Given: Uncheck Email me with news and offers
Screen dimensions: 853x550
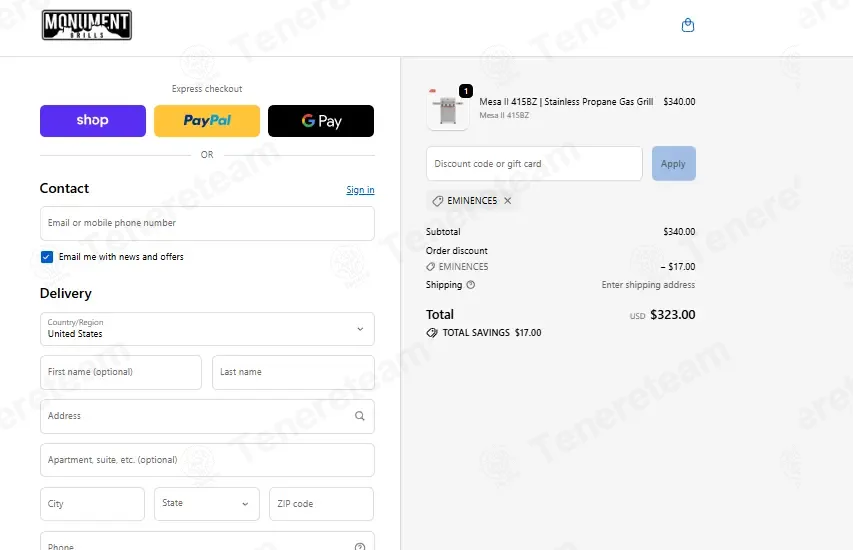Looking at the screenshot, I should click(47, 257).
